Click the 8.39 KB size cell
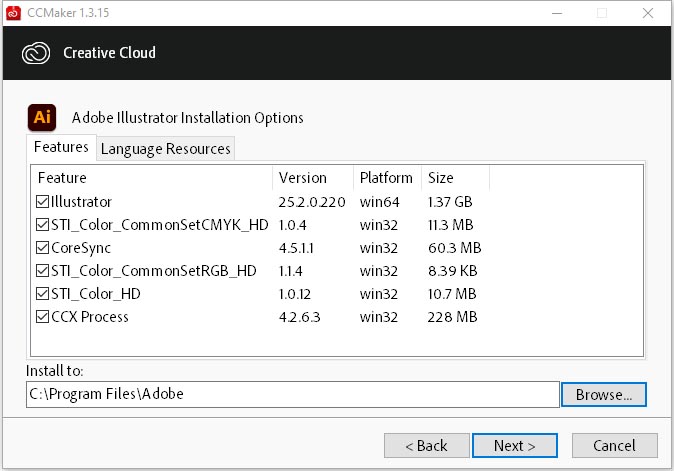This screenshot has height=471, width=674. tap(453, 271)
